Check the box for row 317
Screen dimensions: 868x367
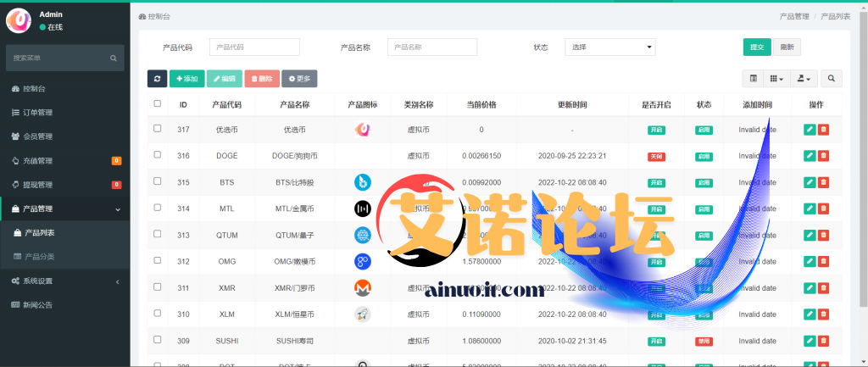157,129
